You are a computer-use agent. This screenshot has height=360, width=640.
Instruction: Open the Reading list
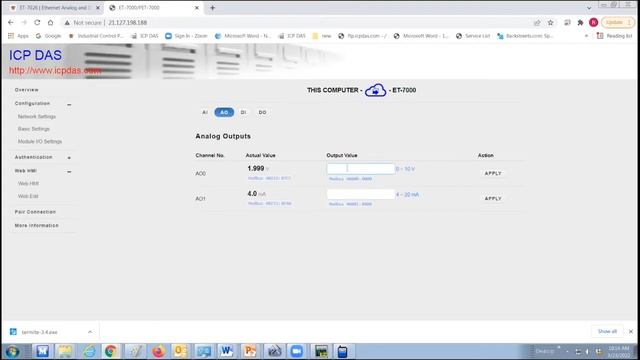(x=614, y=36)
